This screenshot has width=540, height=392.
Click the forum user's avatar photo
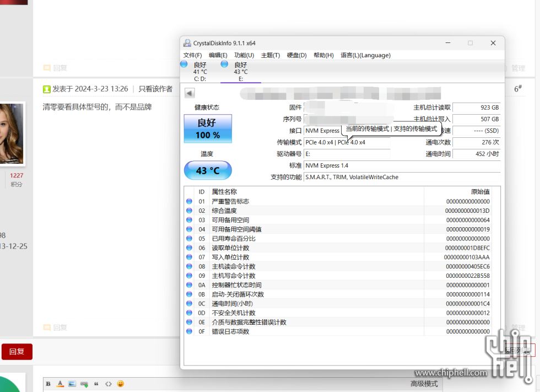tap(12, 133)
